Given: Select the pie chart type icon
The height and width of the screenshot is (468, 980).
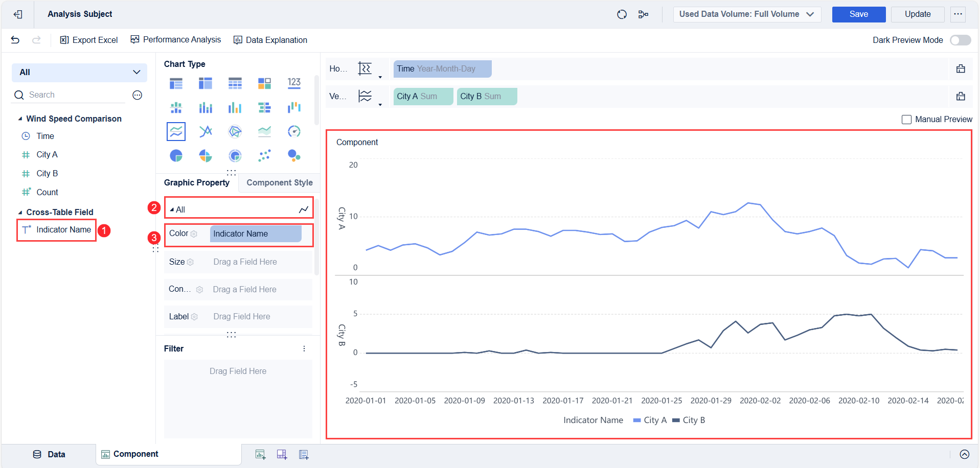Looking at the screenshot, I should [x=176, y=155].
